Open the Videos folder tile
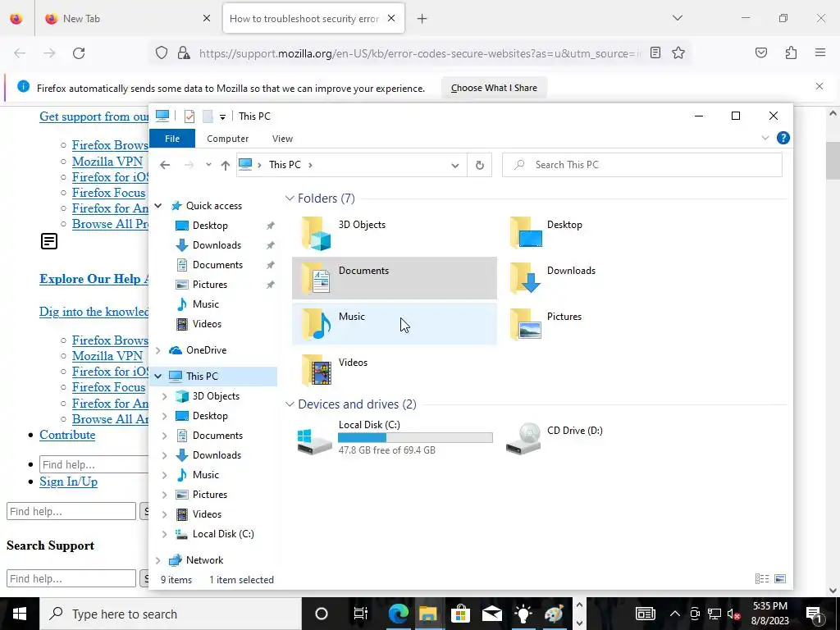 coord(395,370)
